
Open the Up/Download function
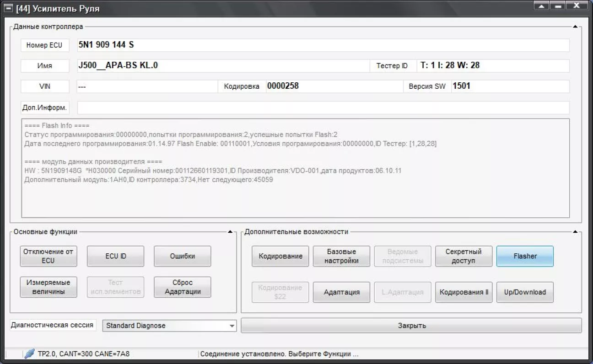pyautogui.click(x=525, y=292)
